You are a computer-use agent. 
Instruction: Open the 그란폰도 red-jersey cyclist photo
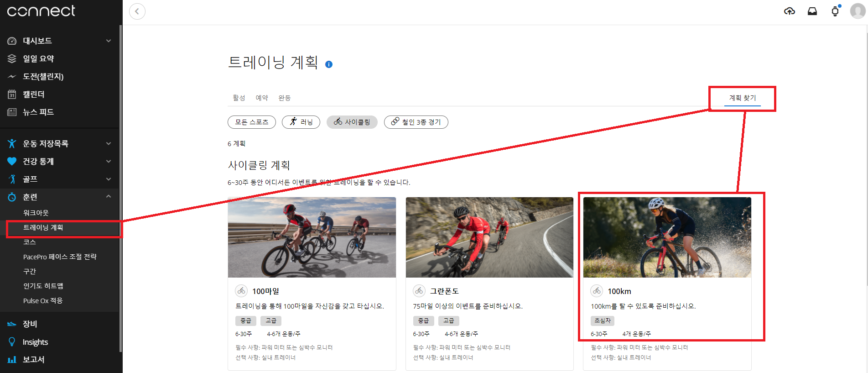point(489,237)
